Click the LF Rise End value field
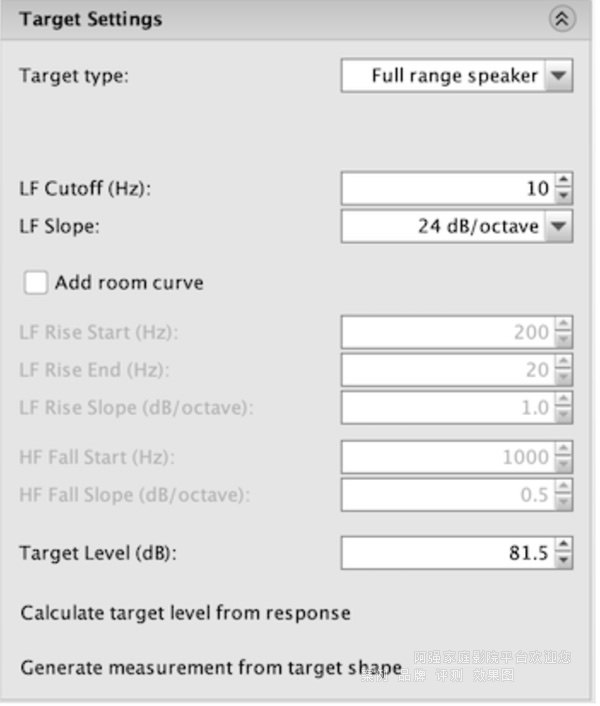600x706 pixels. point(447,370)
